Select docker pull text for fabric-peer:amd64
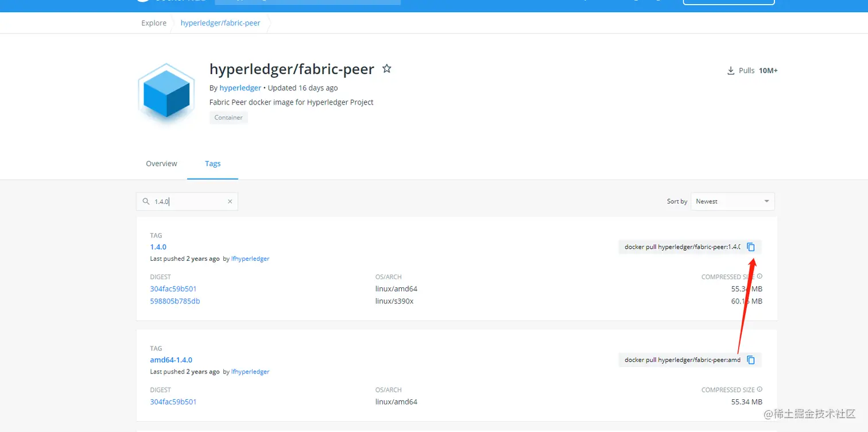Screen dimensions: 868x432 (x=683, y=360)
